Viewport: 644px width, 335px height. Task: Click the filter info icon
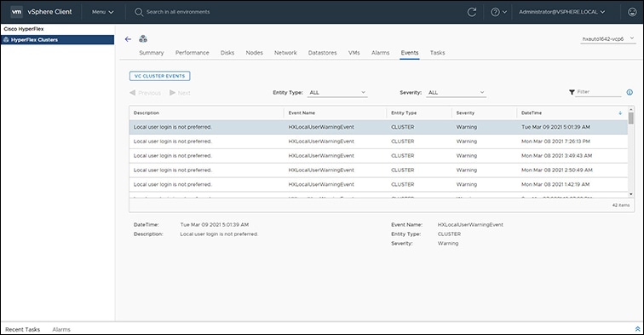(x=630, y=92)
